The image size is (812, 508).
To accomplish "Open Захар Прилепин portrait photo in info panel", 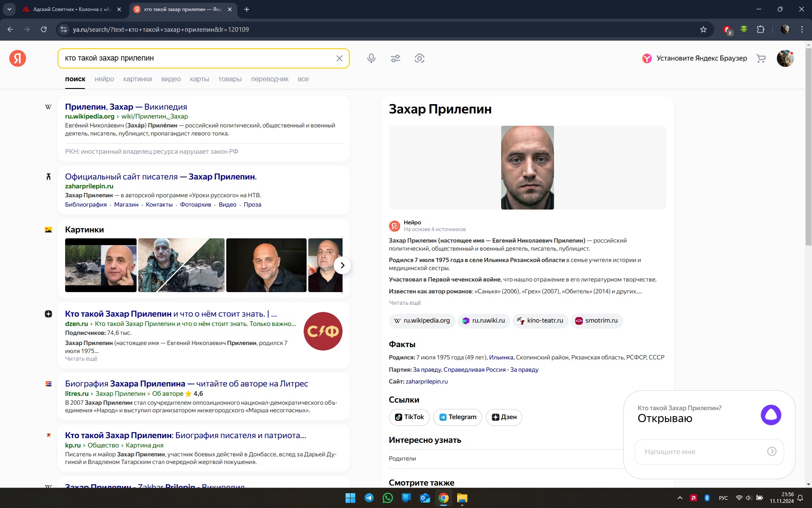I will tap(527, 168).
